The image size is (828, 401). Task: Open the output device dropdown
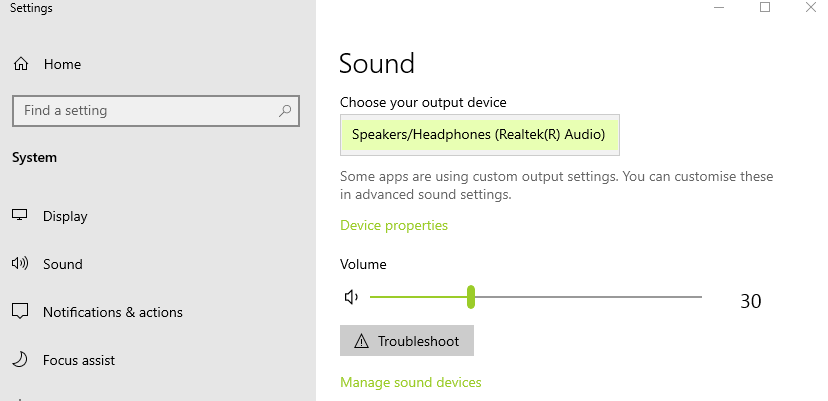pos(479,135)
